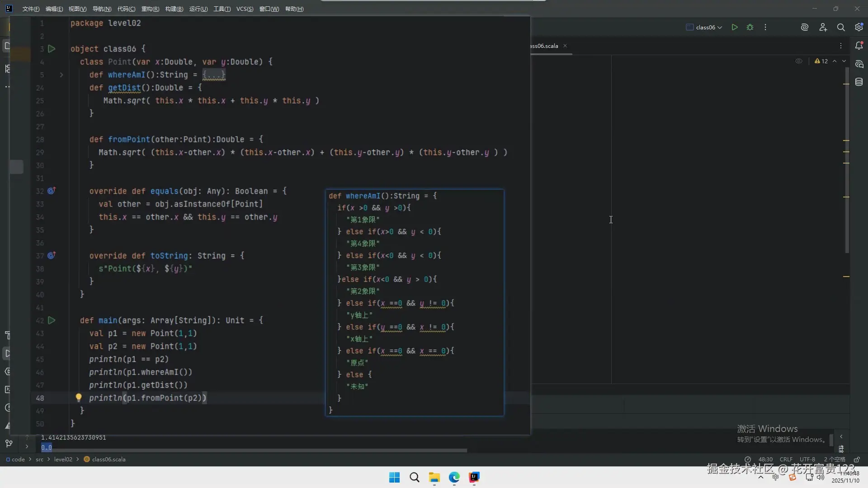Toggle the read-only lock in status bar
Screen dimensions: 868x488
coord(857,460)
